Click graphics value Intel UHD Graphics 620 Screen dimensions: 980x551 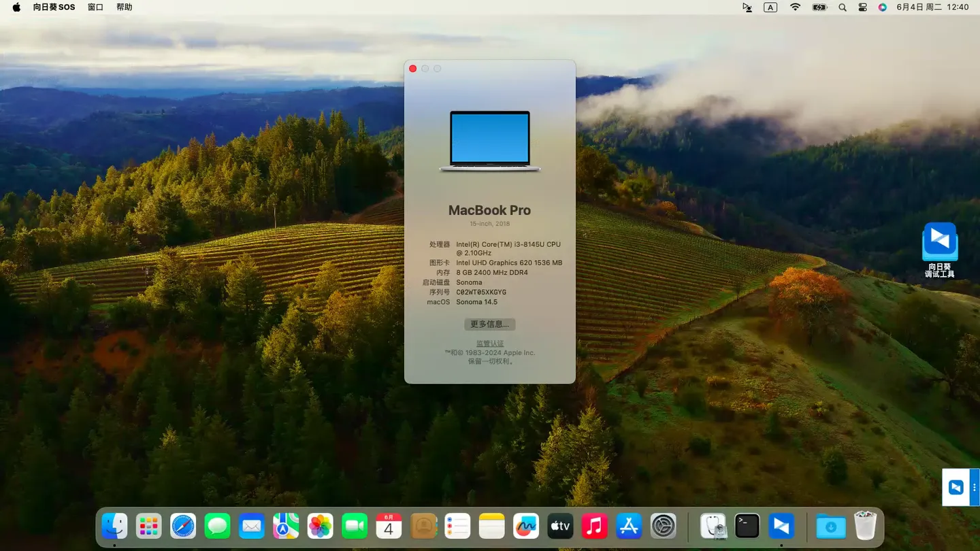pos(509,263)
